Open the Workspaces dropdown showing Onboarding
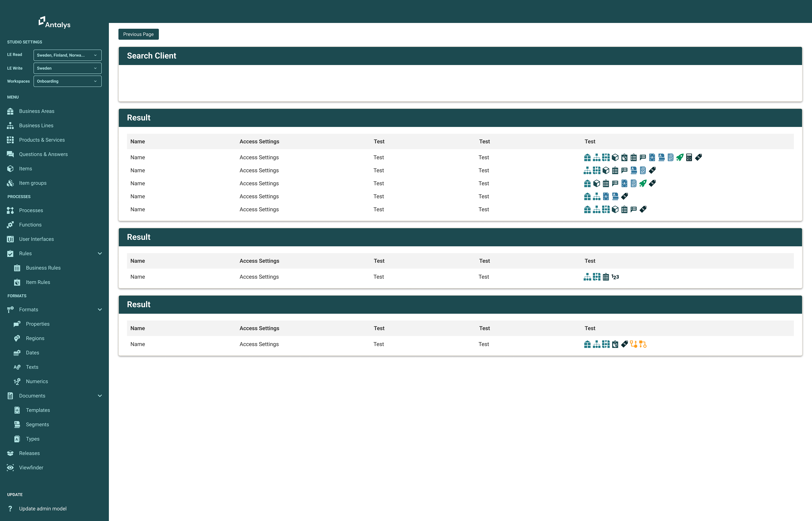 (x=67, y=81)
